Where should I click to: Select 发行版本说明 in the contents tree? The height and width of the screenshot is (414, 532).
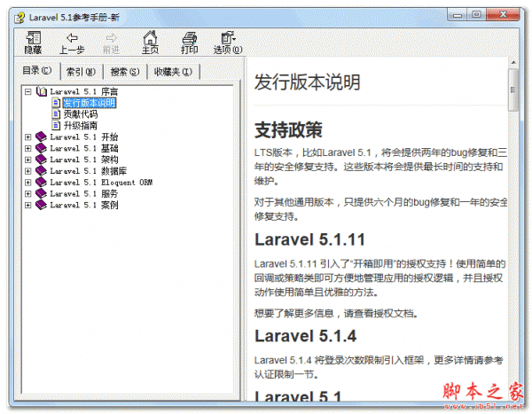coord(90,103)
